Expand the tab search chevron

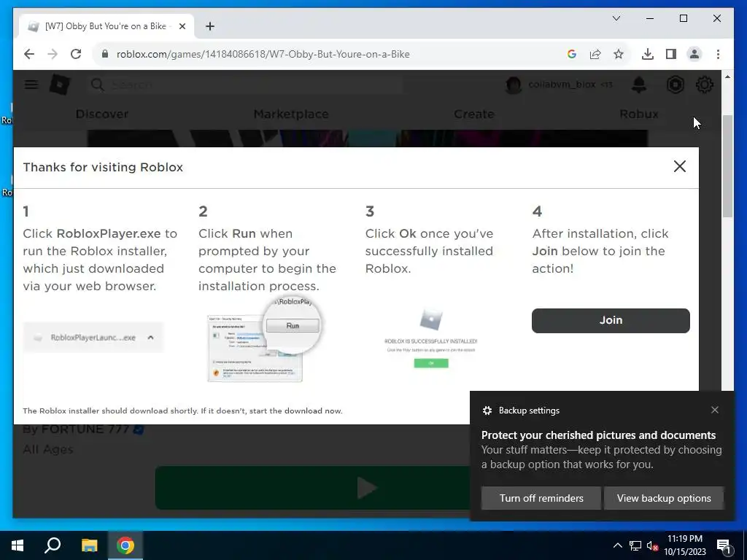point(616,18)
